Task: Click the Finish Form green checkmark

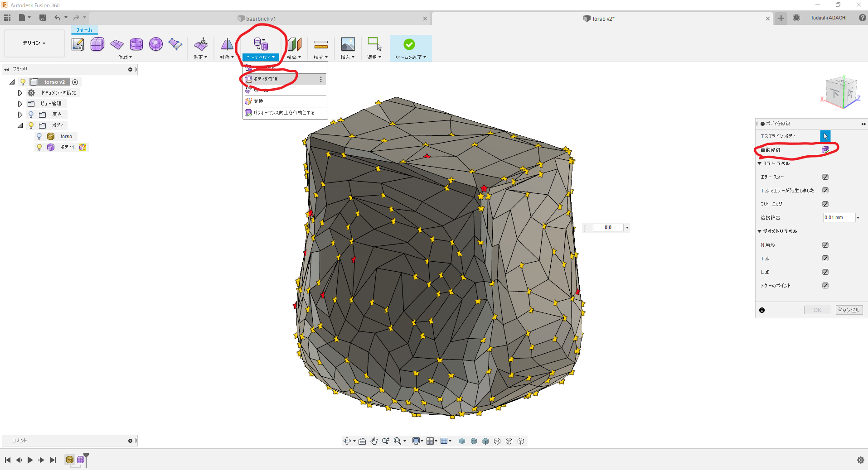Action: (x=409, y=44)
